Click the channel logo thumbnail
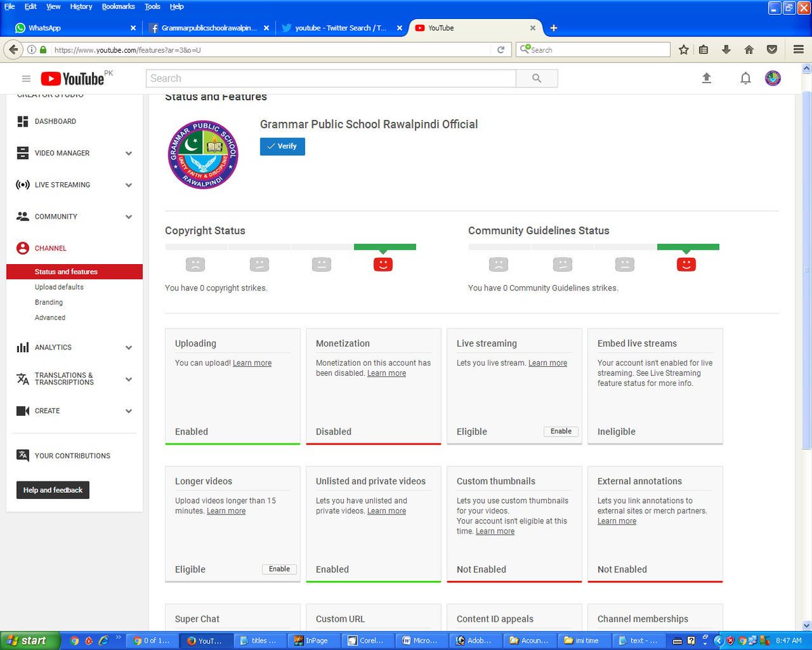 pos(202,155)
